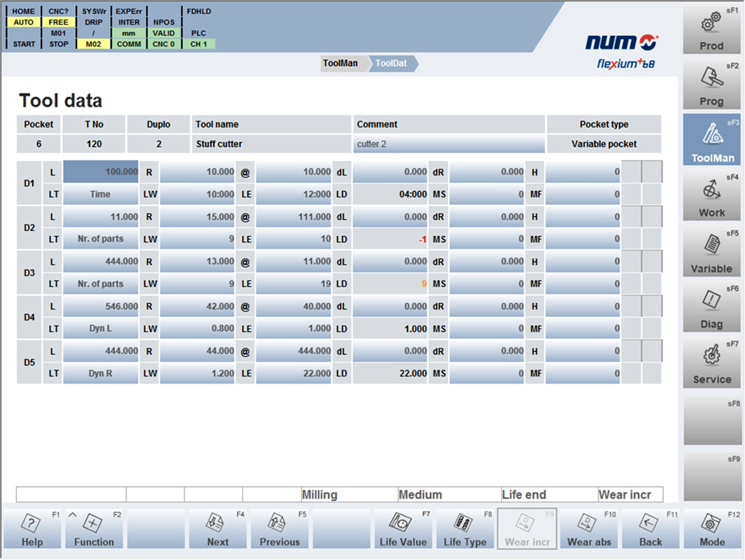Open the Variable panel icon

pyautogui.click(x=711, y=250)
